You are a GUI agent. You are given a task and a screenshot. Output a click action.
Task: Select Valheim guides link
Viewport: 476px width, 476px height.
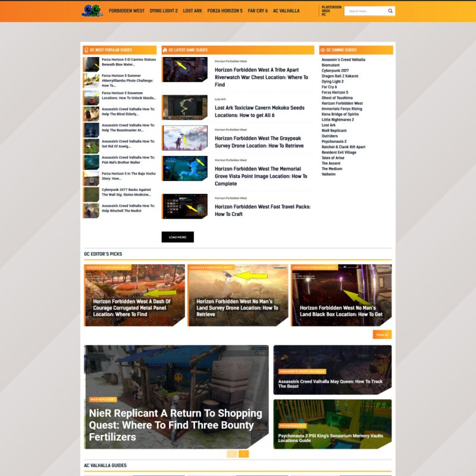[x=328, y=174]
